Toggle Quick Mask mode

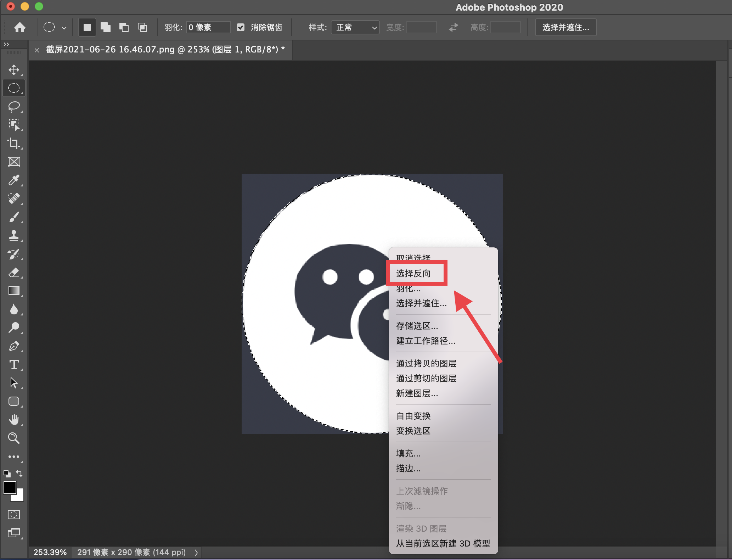point(14,515)
